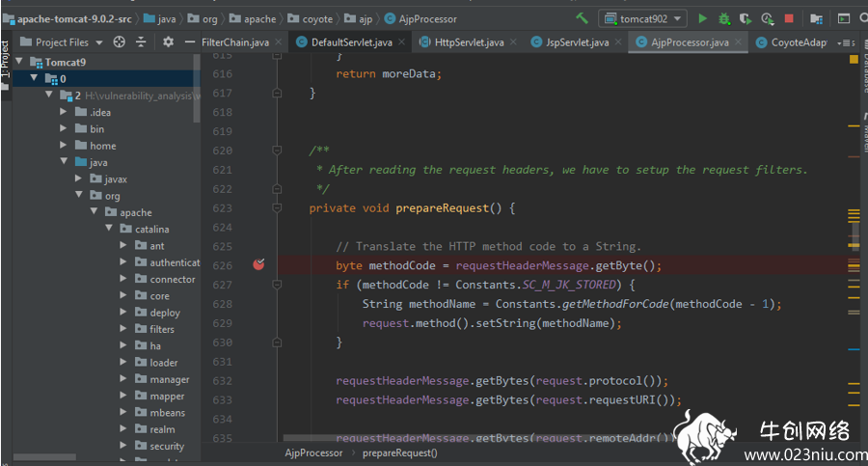Run with coverage shield icon
Image resolution: width=868 pixels, height=466 pixels.
pyautogui.click(x=746, y=19)
